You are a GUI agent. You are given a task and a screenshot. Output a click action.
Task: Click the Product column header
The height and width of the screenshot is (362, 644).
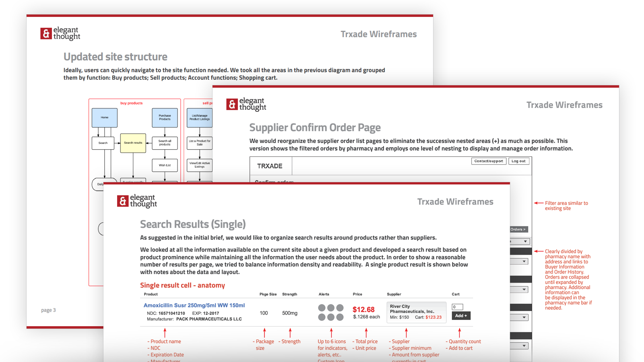151,294
